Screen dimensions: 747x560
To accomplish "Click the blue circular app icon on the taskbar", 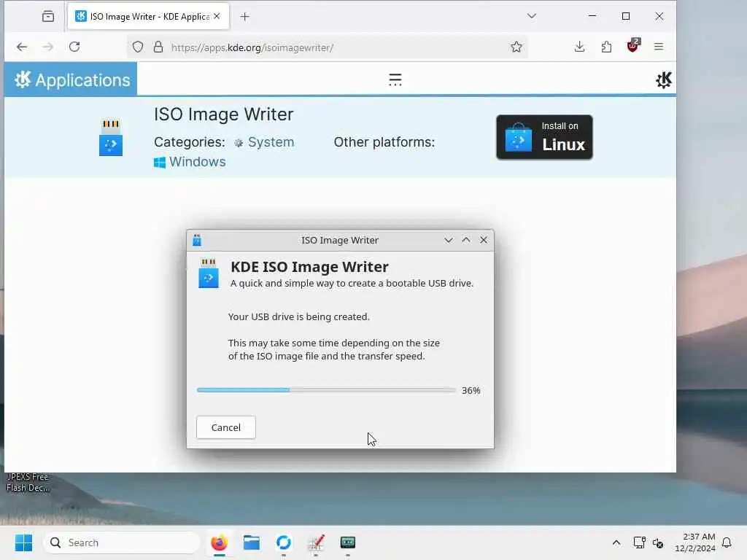I will tap(284, 542).
